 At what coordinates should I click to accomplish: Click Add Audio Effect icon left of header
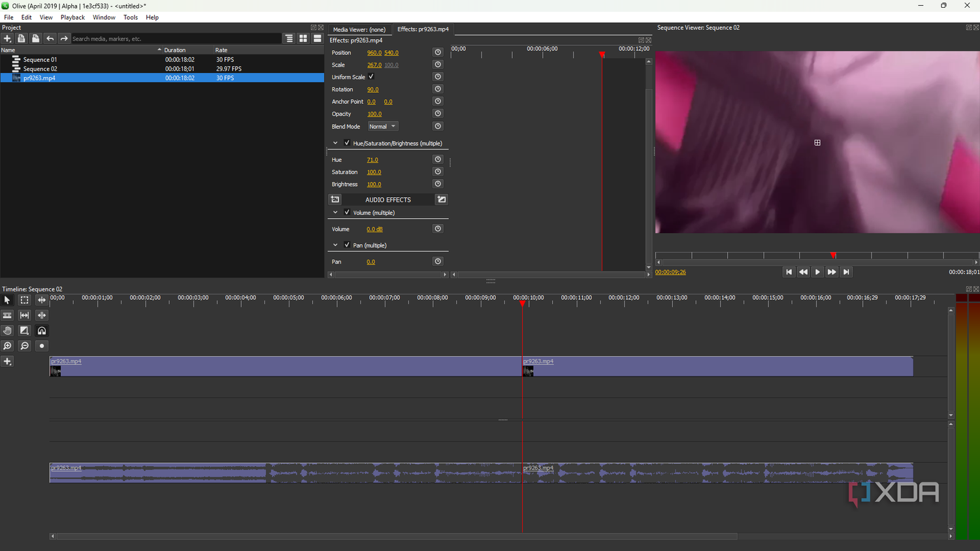(x=335, y=199)
